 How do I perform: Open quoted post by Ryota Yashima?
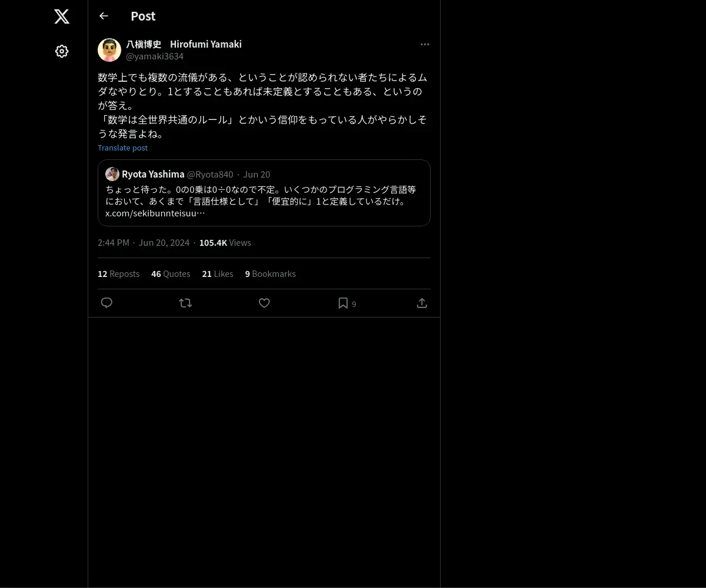(264, 193)
